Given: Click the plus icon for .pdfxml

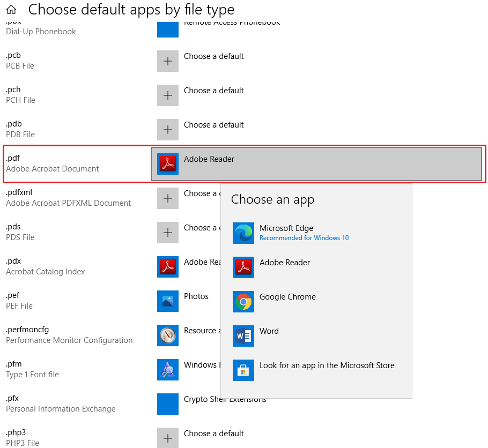Looking at the screenshot, I should coord(168,198).
